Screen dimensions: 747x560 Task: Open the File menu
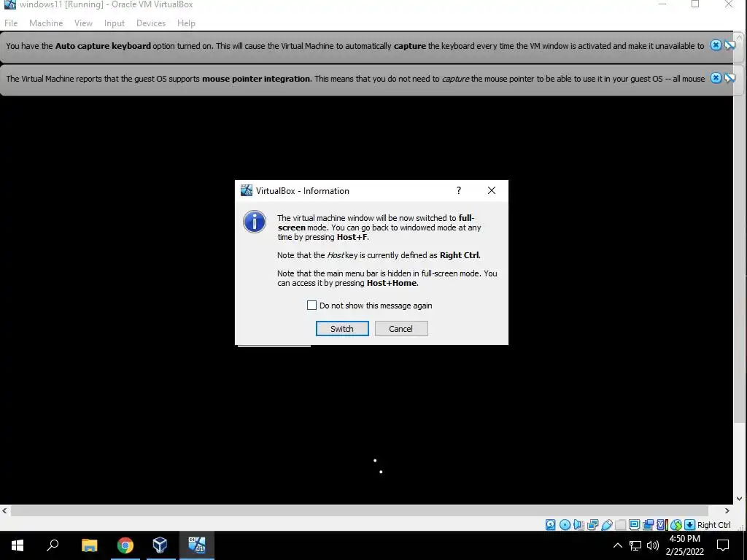(11, 23)
